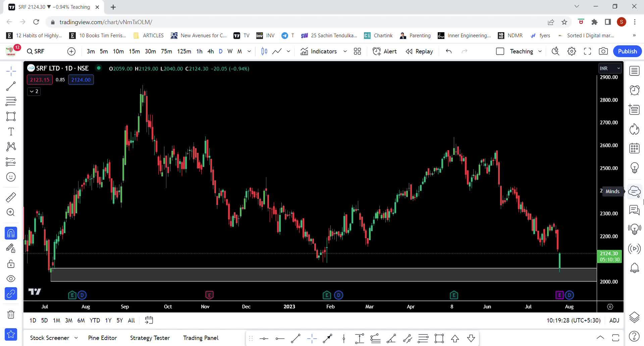Take a chart snapshot with camera icon

click(603, 51)
